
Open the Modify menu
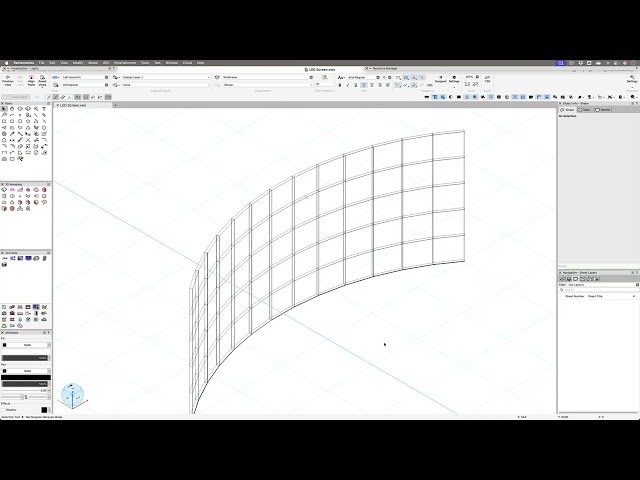[78, 63]
